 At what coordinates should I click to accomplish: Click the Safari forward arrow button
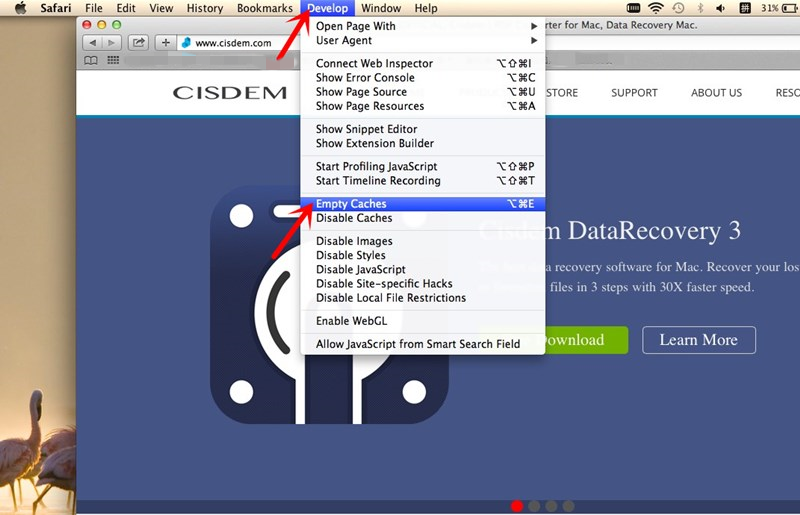[x=111, y=43]
